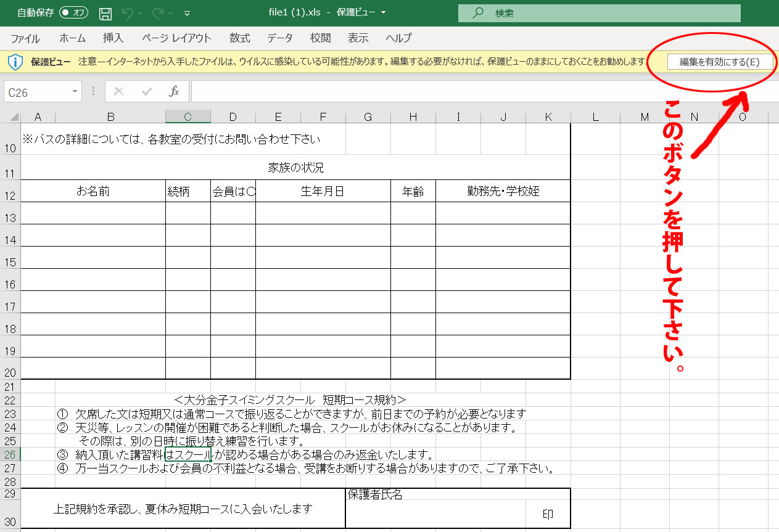Select column M header

pyautogui.click(x=645, y=117)
